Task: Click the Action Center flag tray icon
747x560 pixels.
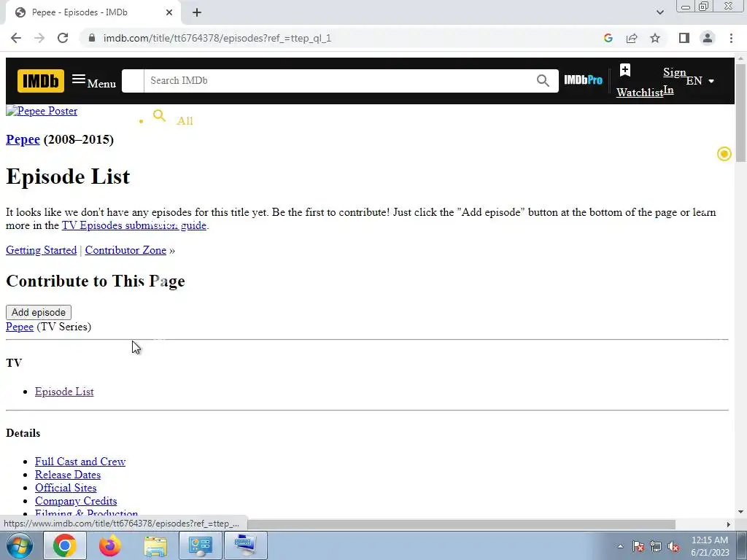Action: coord(638,547)
